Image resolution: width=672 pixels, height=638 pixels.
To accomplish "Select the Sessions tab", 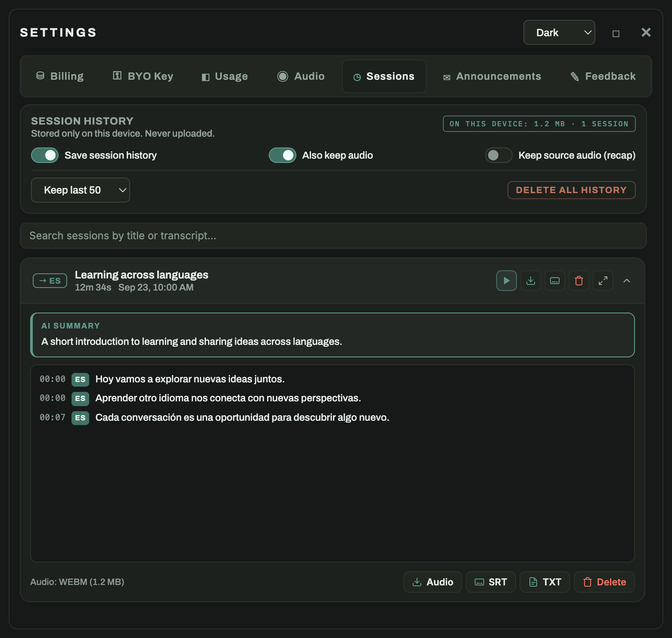I will click(x=384, y=76).
